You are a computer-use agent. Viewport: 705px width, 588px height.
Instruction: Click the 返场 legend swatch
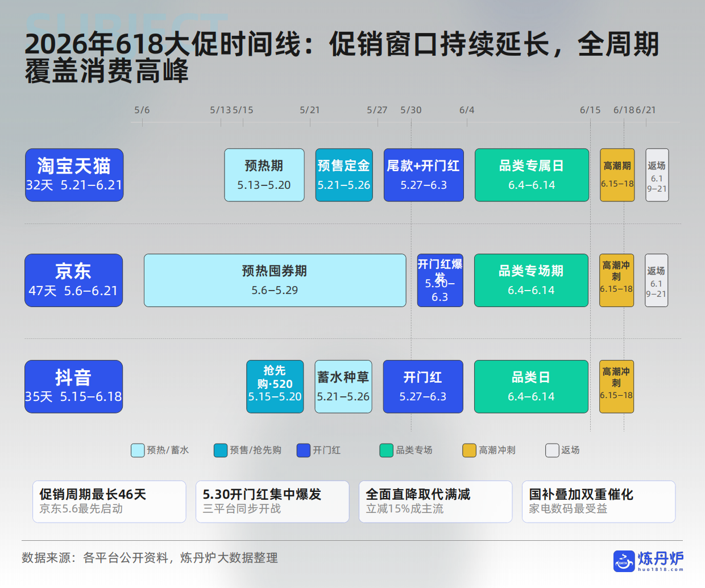[552, 450]
